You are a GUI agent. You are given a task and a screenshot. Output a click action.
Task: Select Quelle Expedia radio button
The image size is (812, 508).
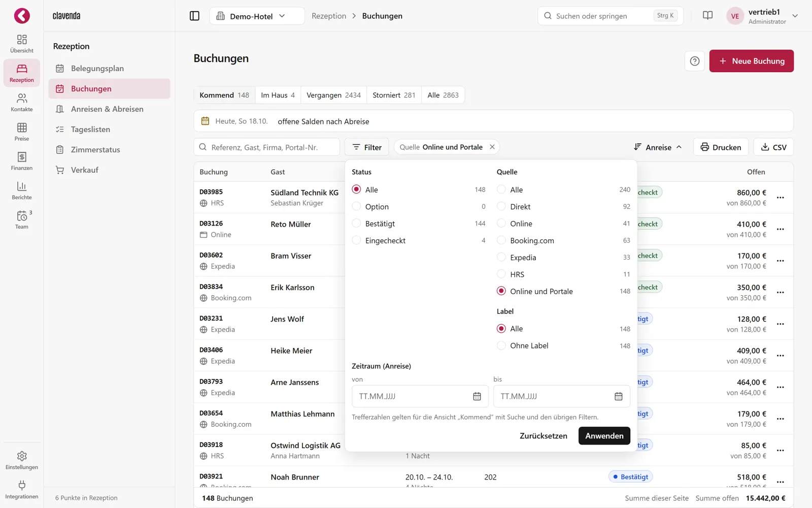coord(501,257)
